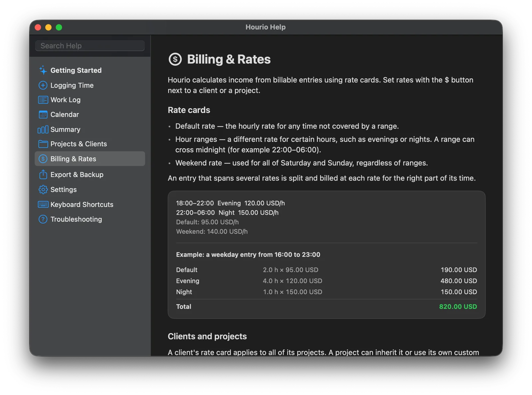Image resolution: width=532 pixels, height=395 pixels.
Task: Click the Projects & Clients folder icon
Action: [43, 144]
